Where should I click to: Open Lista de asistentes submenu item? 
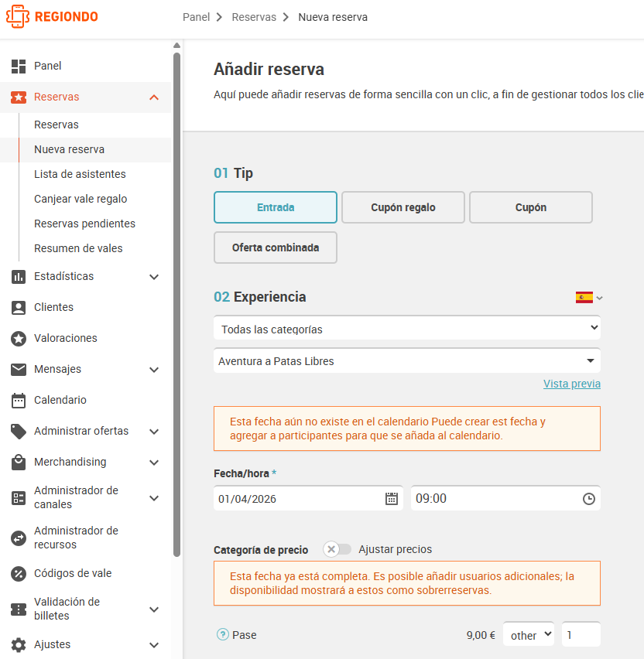(x=80, y=174)
